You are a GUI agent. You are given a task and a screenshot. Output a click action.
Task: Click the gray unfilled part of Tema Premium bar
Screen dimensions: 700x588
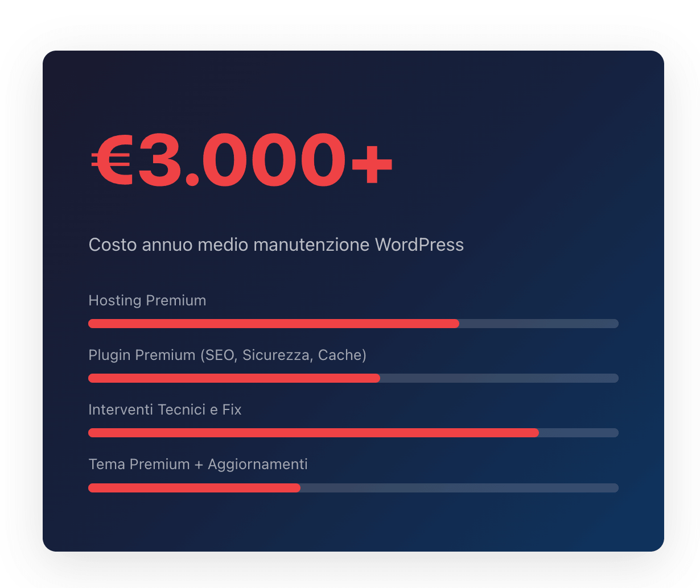459,488
